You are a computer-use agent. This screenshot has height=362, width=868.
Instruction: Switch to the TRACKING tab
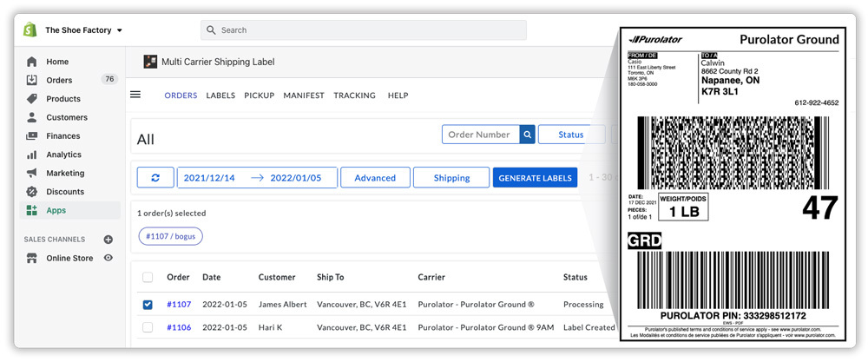[354, 95]
